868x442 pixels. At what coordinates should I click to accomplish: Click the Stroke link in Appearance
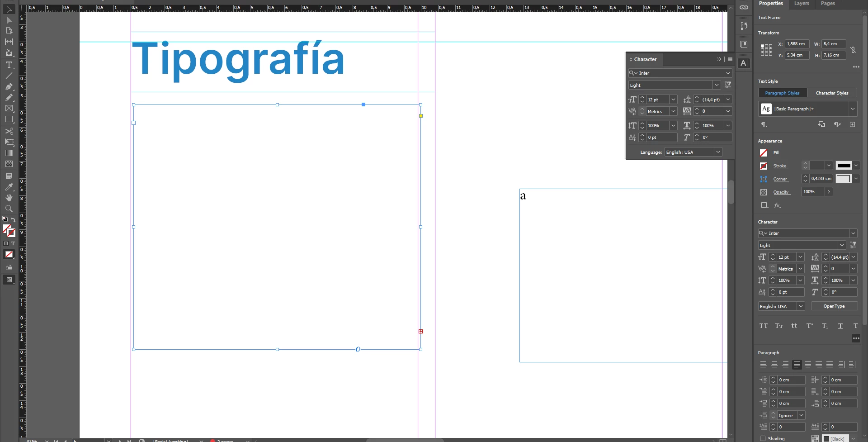click(780, 166)
